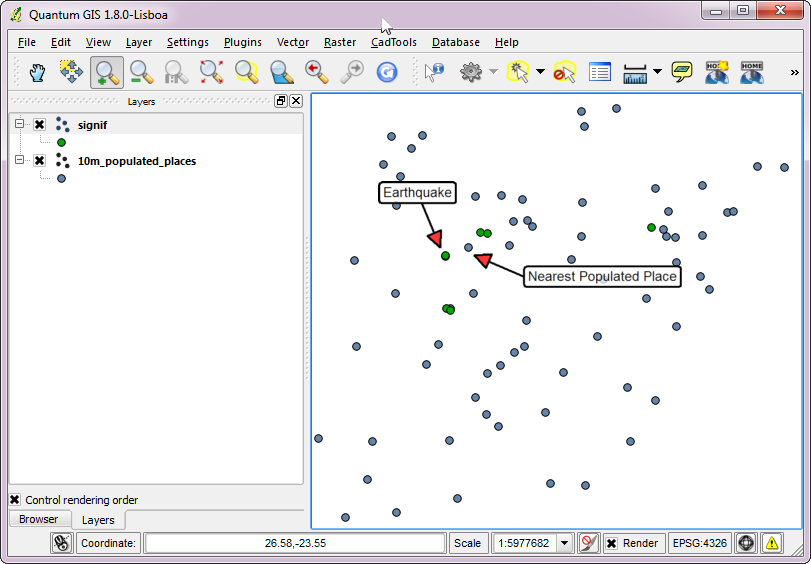
Task: Undock the Layers panel
Action: [x=281, y=101]
